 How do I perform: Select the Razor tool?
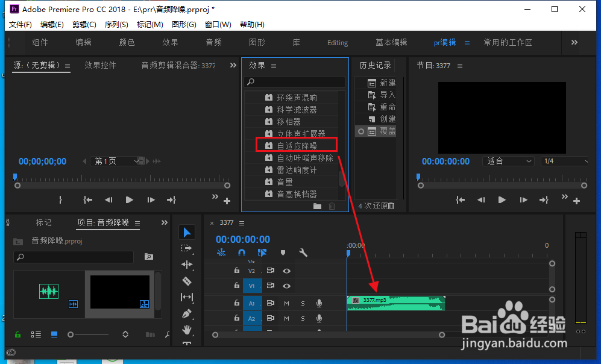187,281
